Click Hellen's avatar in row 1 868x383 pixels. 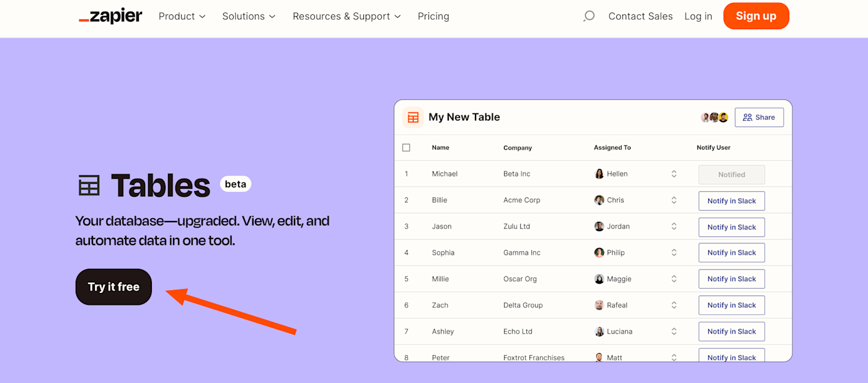point(599,174)
